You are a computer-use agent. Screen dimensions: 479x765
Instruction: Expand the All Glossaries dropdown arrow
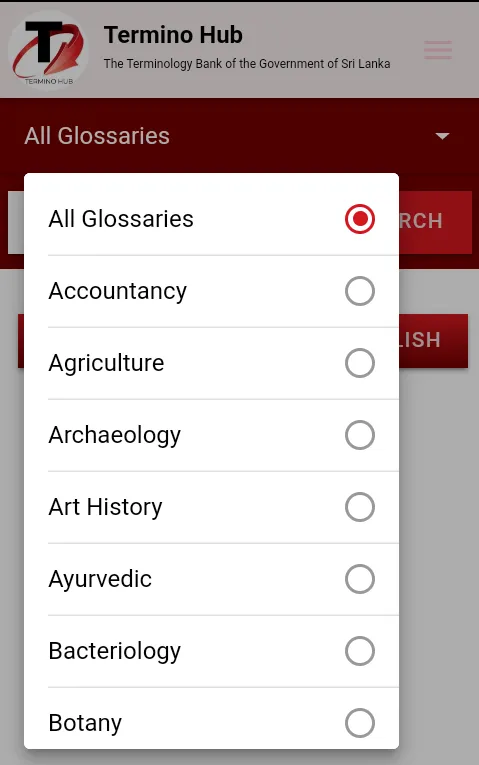pos(442,136)
